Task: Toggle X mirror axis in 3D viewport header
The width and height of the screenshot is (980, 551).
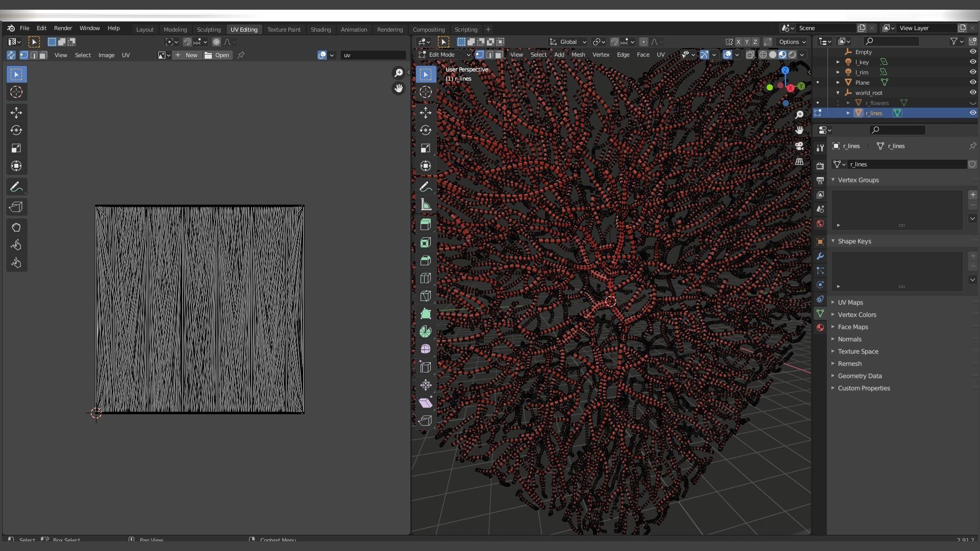Action: [739, 42]
